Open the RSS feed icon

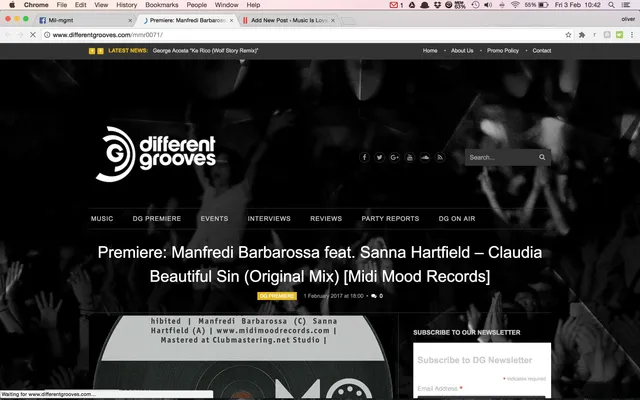(x=440, y=157)
